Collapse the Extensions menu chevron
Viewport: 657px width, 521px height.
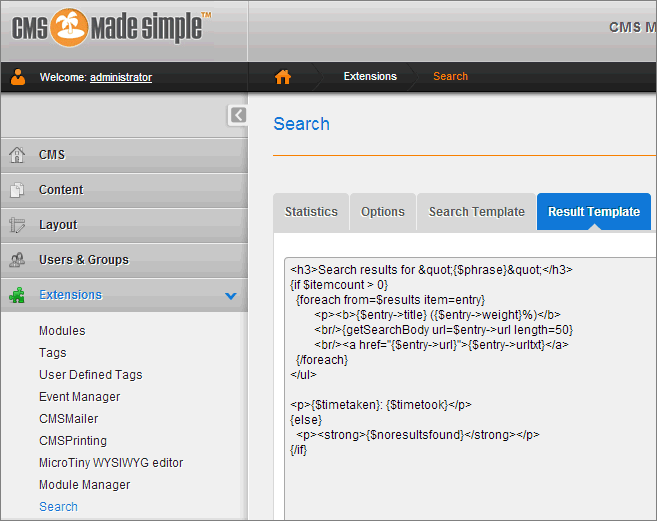pos(230,296)
